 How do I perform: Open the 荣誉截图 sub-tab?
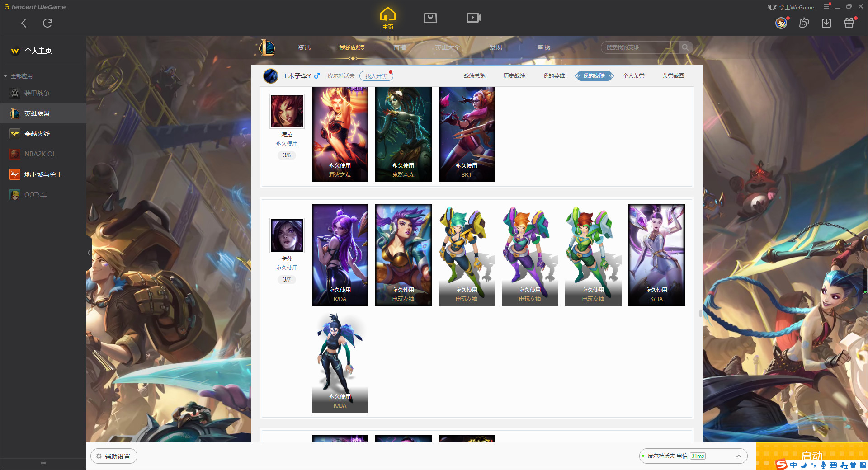point(673,76)
